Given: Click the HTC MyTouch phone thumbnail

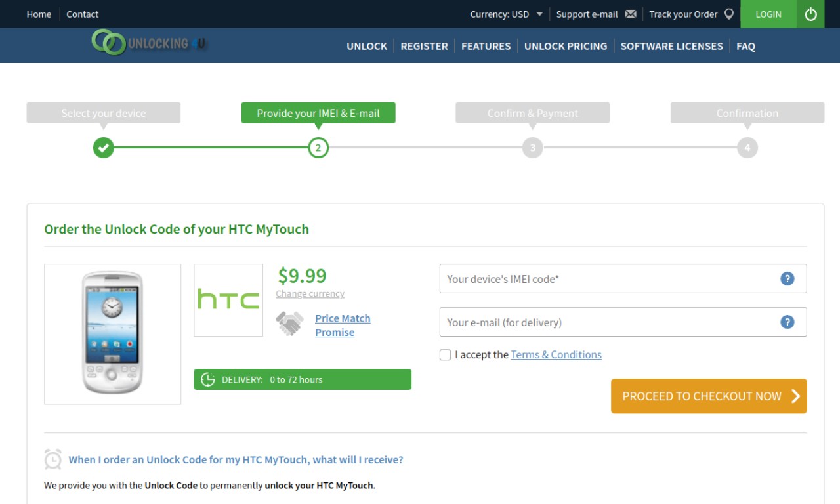Looking at the screenshot, I should (112, 333).
